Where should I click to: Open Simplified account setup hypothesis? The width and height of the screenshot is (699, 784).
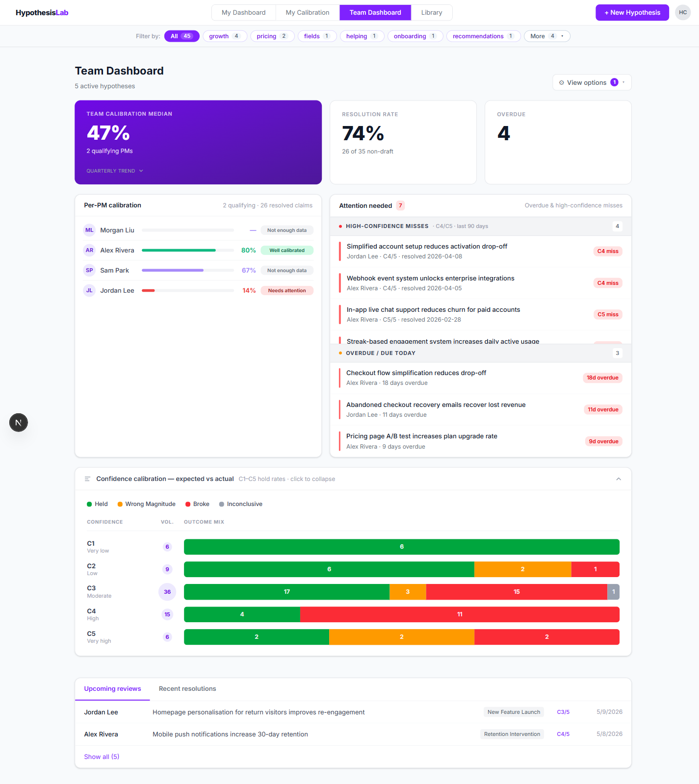(x=481, y=251)
